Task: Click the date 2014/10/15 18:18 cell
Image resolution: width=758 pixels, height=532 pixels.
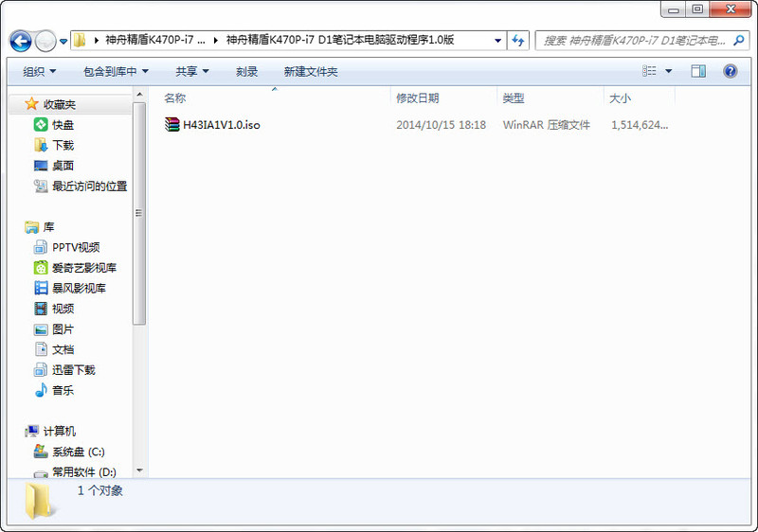Action: (441, 125)
